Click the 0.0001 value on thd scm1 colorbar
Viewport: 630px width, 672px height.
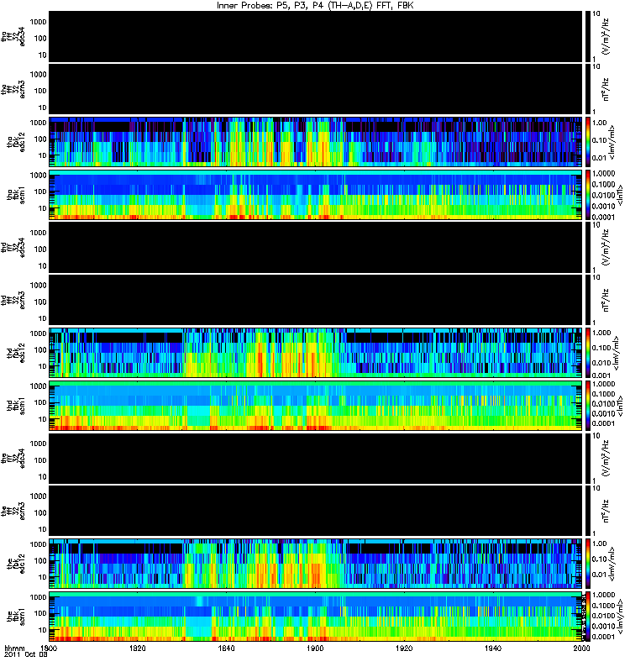click(603, 423)
